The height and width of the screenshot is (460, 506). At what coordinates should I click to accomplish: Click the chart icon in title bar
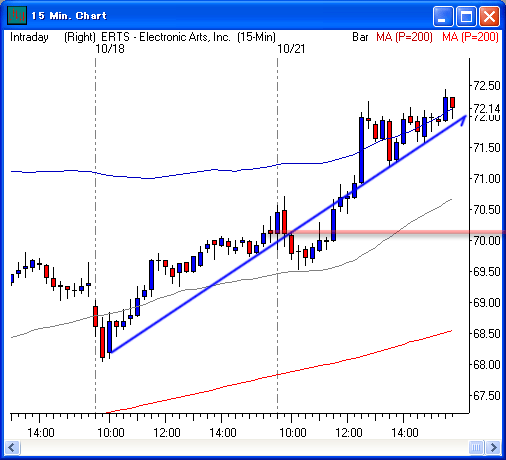(x=17, y=15)
